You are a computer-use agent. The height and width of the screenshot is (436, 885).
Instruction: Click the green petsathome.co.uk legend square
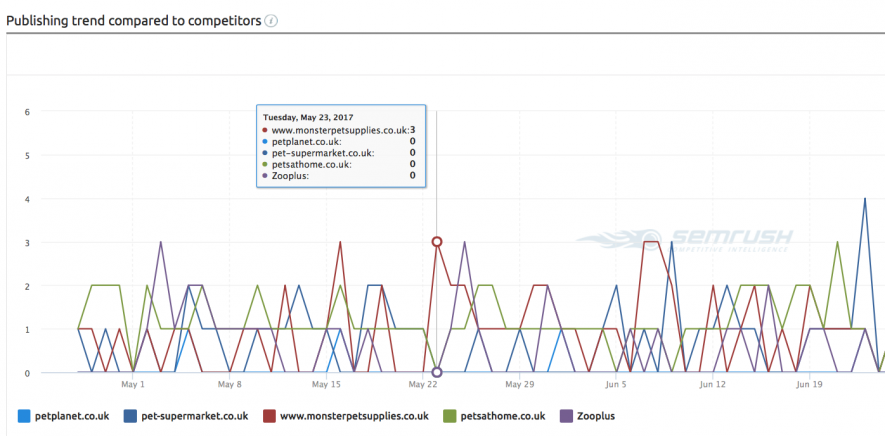[x=449, y=415]
